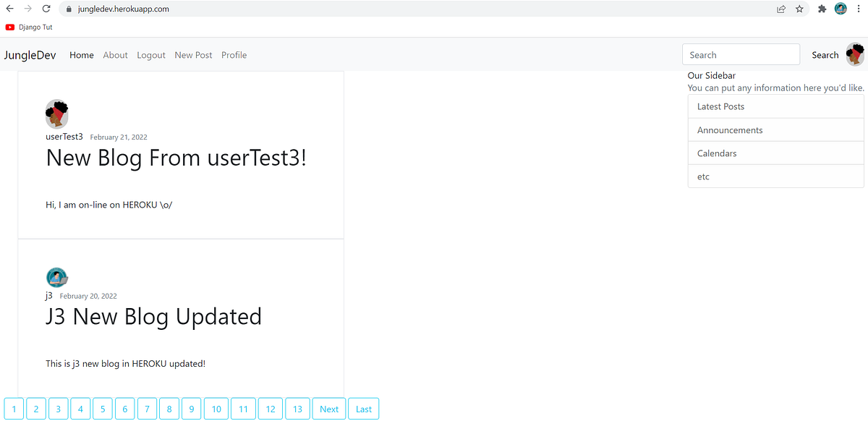The image size is (868, 434).
Task: Click userTest3's profile picture
Action: (x=57, y=113)
